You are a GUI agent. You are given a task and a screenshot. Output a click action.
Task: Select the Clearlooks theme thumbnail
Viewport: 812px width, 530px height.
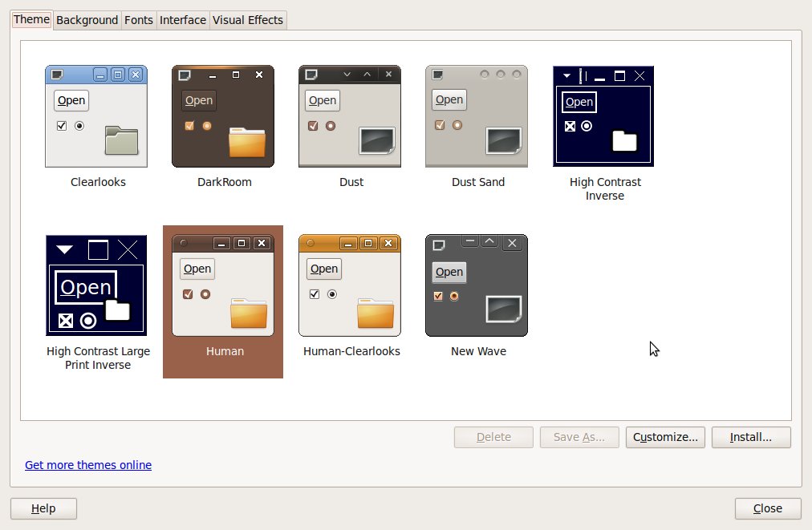(96, 116)
